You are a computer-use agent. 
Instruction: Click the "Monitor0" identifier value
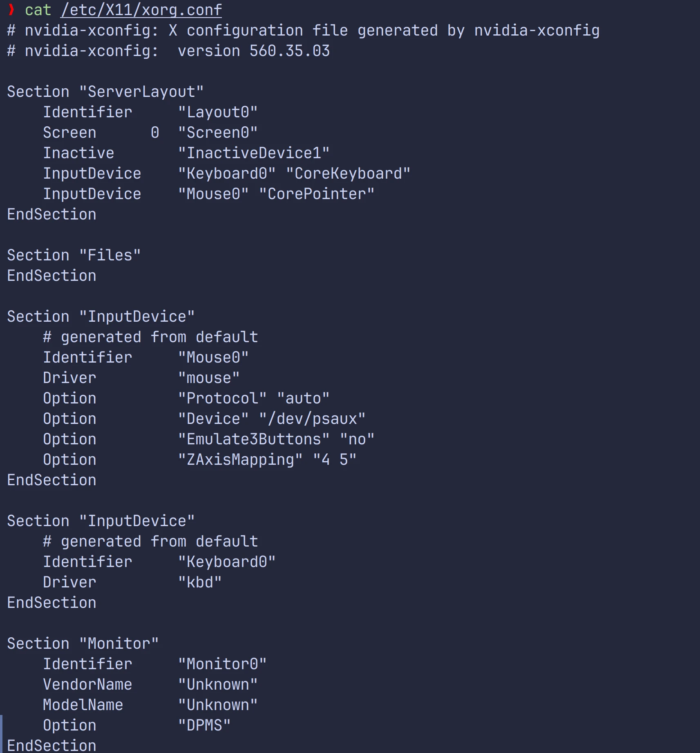[222, 664]
